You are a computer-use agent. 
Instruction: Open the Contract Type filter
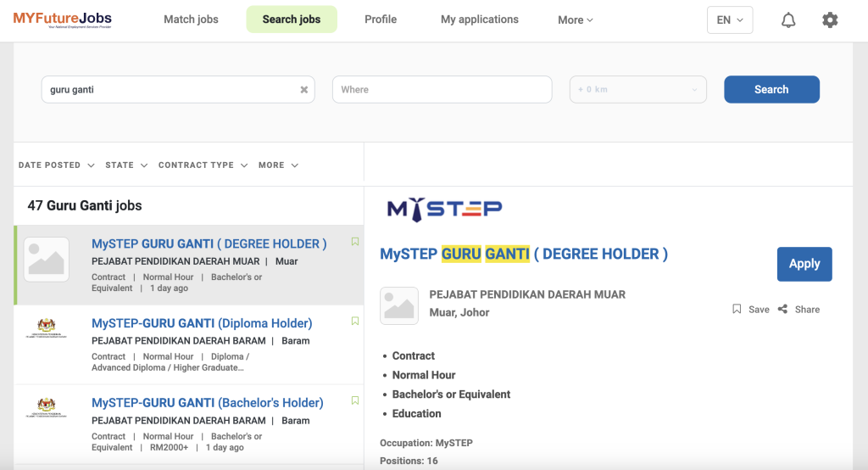click(203, 165)
